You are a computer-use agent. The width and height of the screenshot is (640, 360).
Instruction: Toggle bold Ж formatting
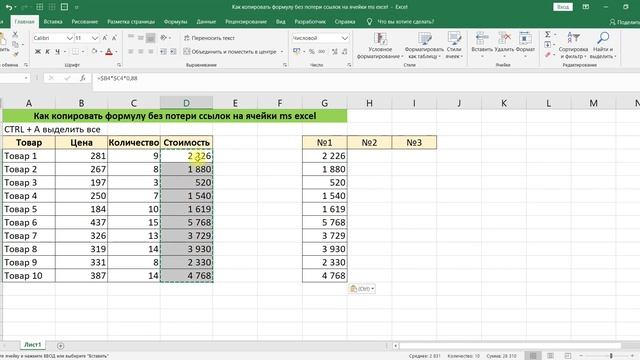pyautogui.click(x=38, y=52)
